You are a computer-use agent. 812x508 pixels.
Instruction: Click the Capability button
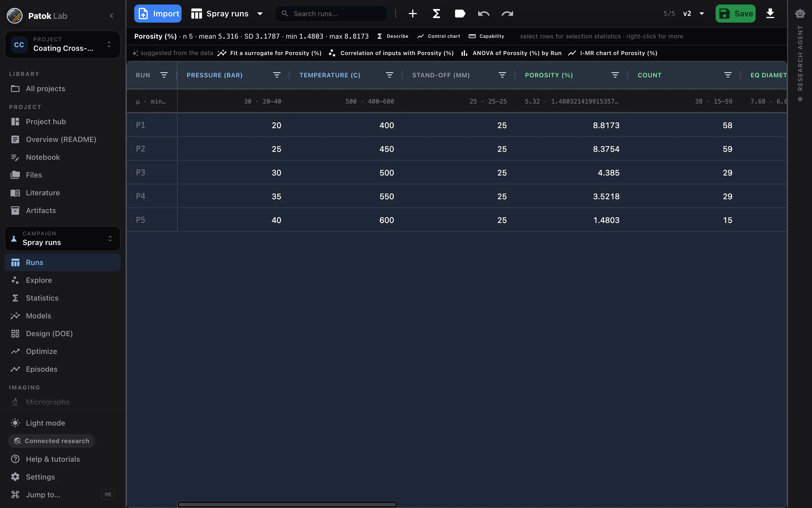(x=487, y=36)
